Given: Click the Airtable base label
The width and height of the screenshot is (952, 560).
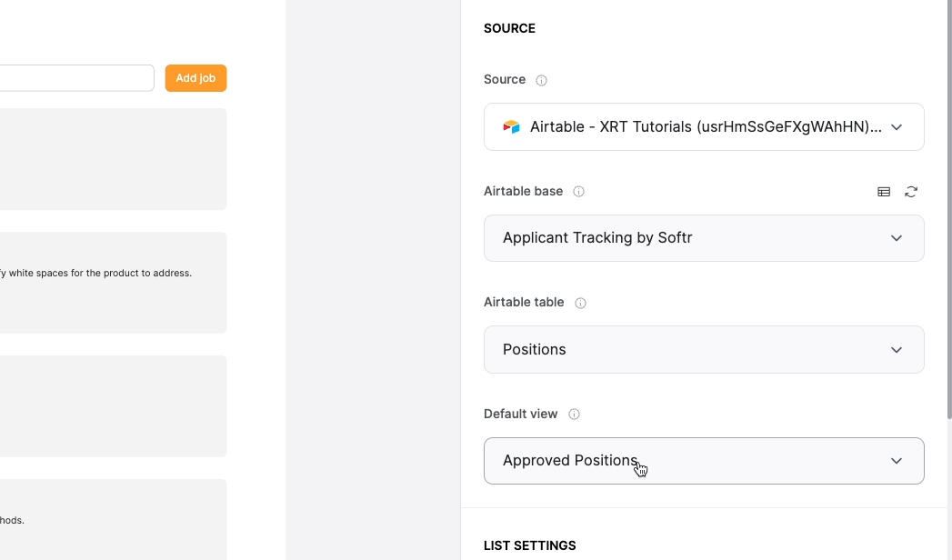Looking at the screenshot, I should click(523, 191).
